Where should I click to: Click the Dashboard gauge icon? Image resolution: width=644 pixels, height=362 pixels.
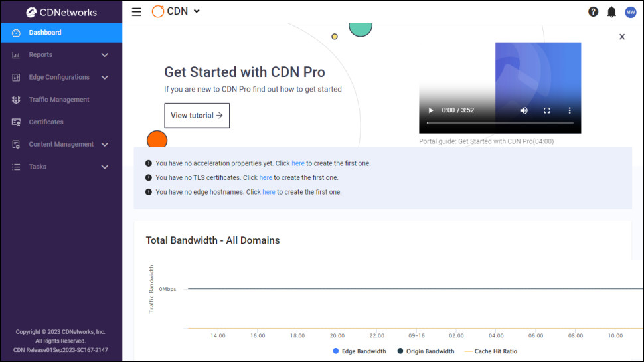point(16,33)
